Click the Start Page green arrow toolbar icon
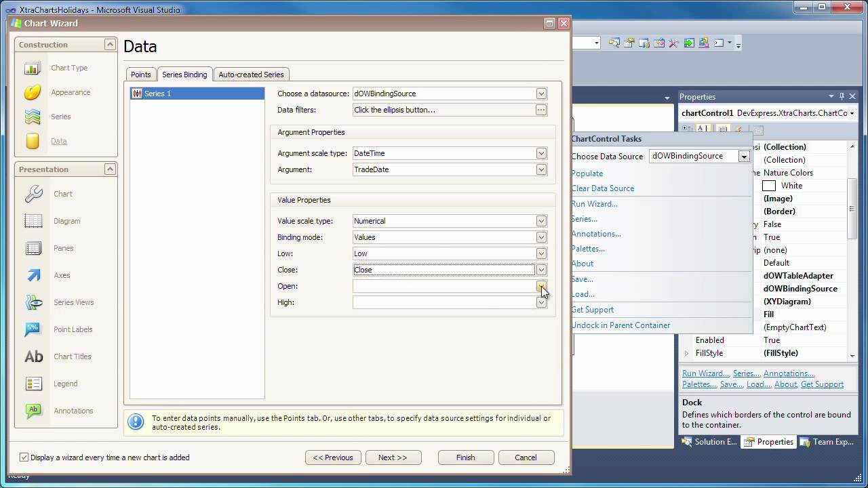 [689, 43]
